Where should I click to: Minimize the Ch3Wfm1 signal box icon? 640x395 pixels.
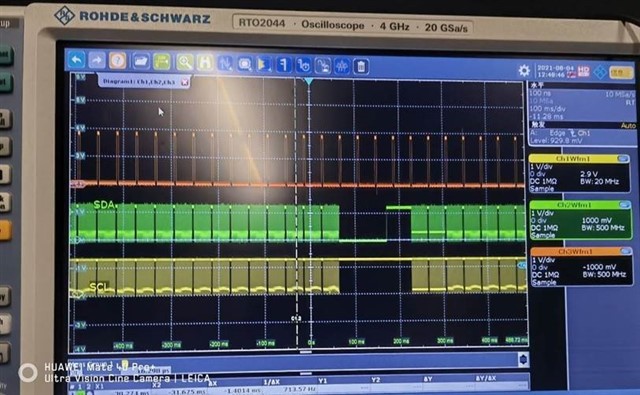point(625,252)
